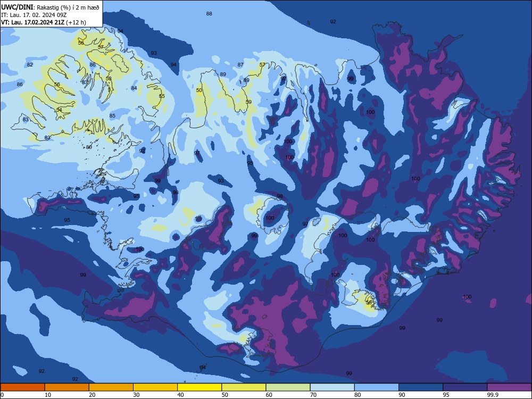
Task: Click the '55' humidity value on the map
Action: [x=162, y=96]
